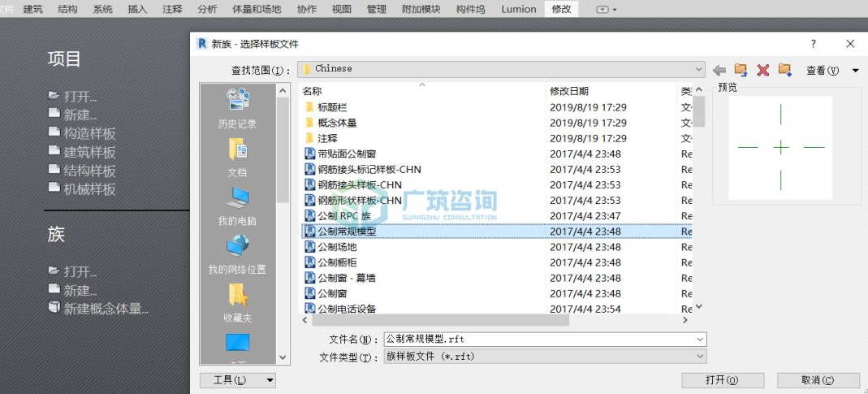Open the 分析 ribbon tab
This screenshot has height=394, width=868.
pyautogui.click(x=207, y=9)
